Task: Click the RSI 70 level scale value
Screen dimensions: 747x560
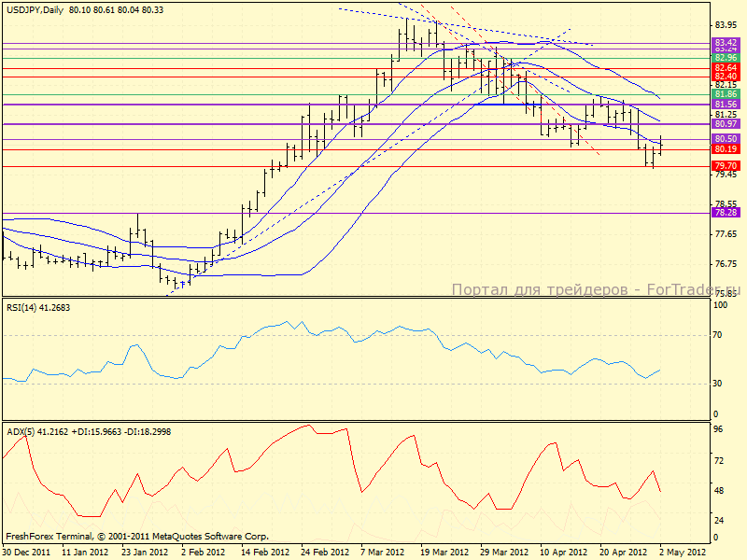Action: tap(719, 334)
